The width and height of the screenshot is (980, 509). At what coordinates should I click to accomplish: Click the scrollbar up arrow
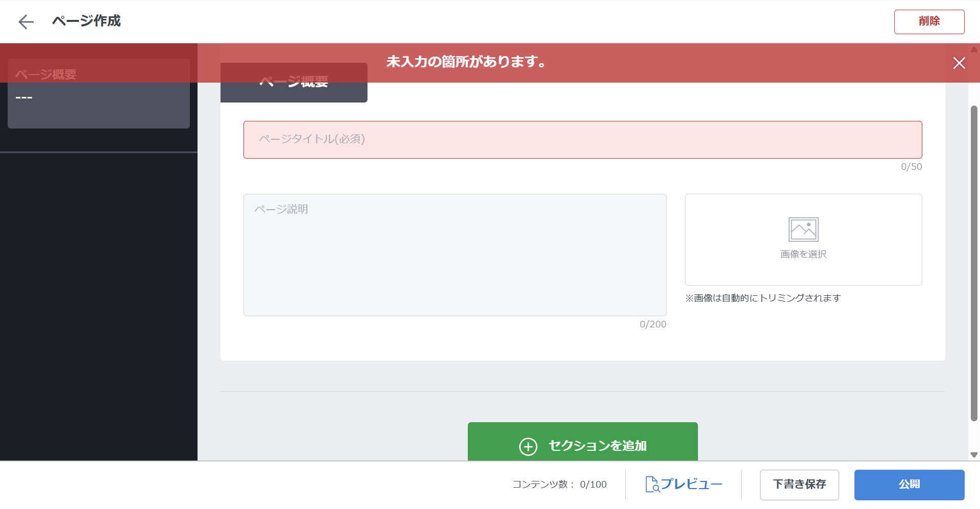(x=974, y=49)
